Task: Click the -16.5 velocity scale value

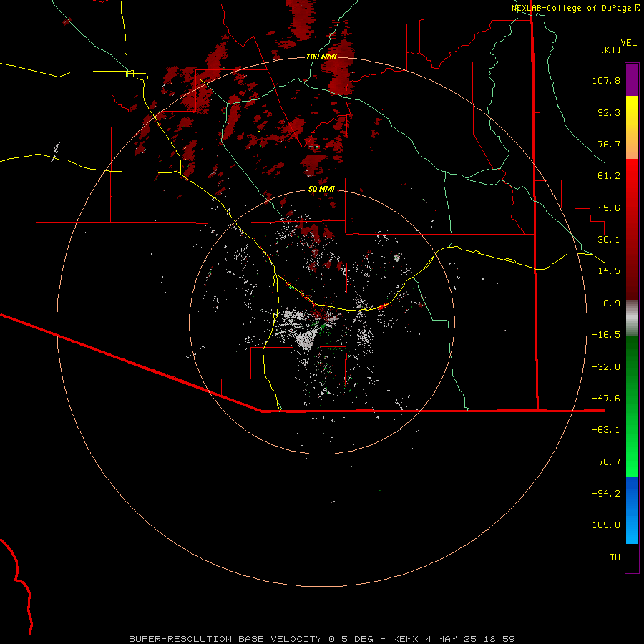Action: [x=606, y=335]
